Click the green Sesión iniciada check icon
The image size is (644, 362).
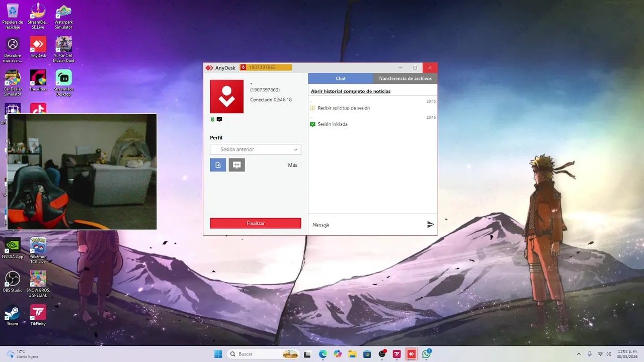(x=312, y=124)
